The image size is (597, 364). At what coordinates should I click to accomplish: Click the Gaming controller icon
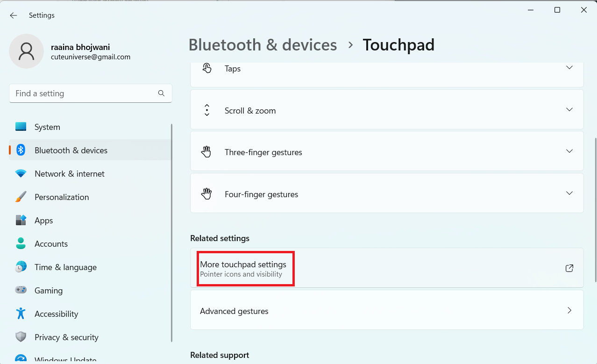click(x=21, y=290)
